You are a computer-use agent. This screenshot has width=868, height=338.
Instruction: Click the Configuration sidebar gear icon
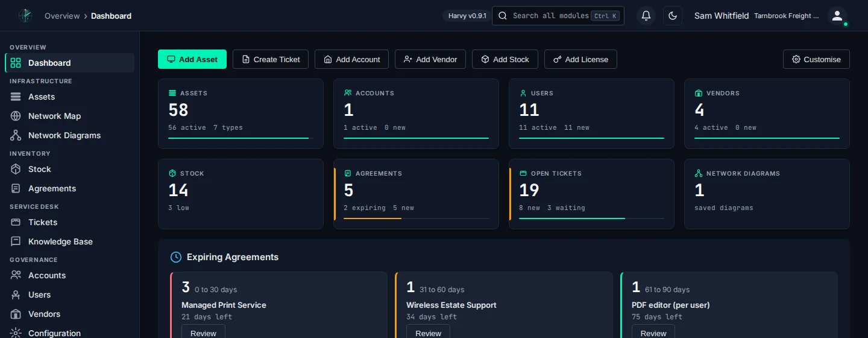tap(16, 333)
